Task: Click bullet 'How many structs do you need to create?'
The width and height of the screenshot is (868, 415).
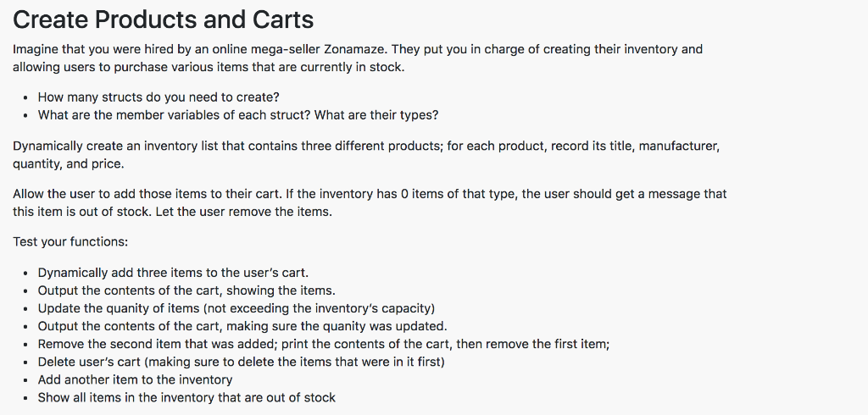Action: pyautogui.click(x=159, y=97)
